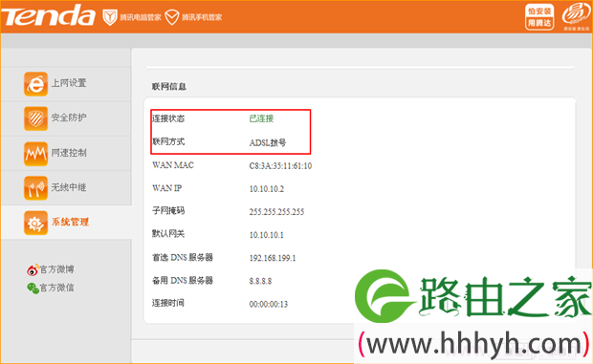
Task: Select 无线中继 menu label
Action: 69,187
